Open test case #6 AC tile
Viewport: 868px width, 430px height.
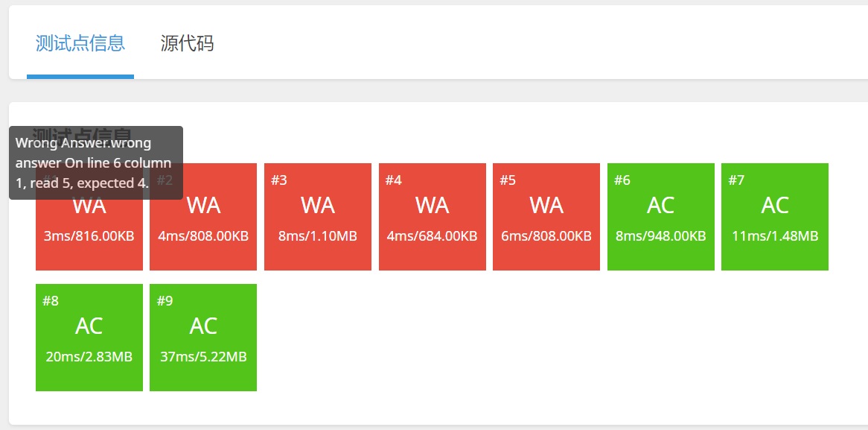pyautogui.click(x=661, y=217)
